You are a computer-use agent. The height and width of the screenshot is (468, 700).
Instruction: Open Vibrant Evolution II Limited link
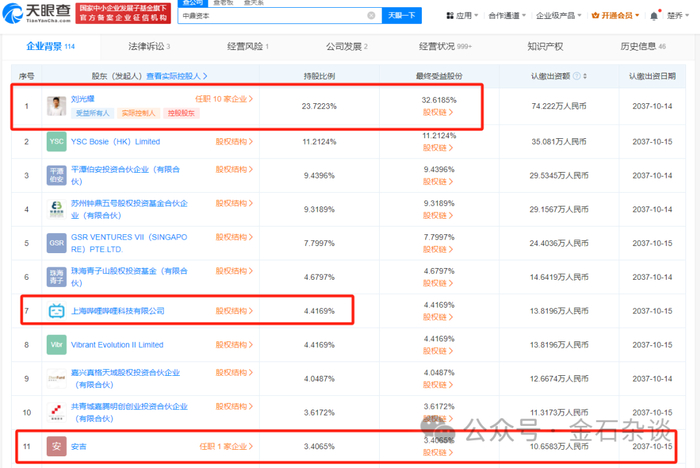[x=117, y=345]
